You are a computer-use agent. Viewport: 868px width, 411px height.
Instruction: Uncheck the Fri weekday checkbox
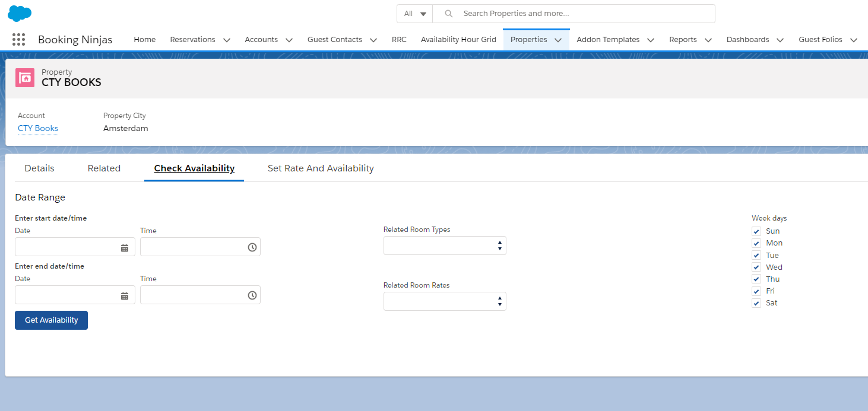756,291
